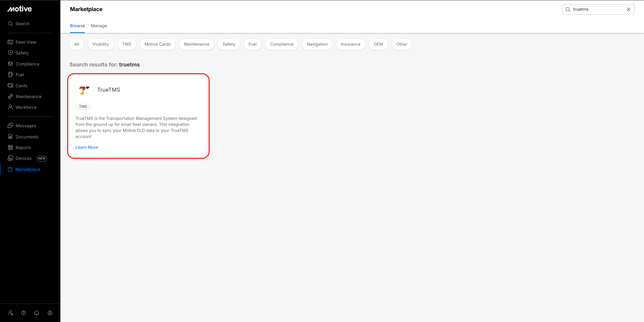Select the All category filter

pos(77,44)
